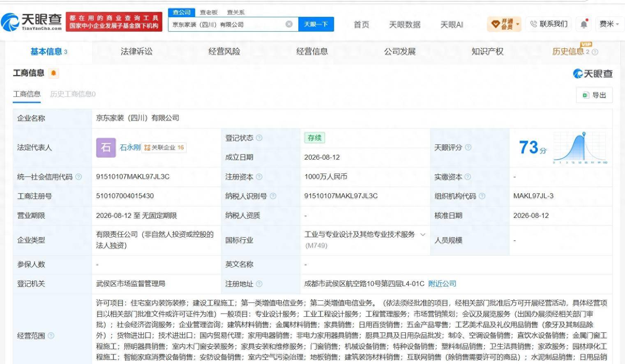625x364 pixels.
Task: Clear the search box with the X icon
Action: [x=289, y=24]
